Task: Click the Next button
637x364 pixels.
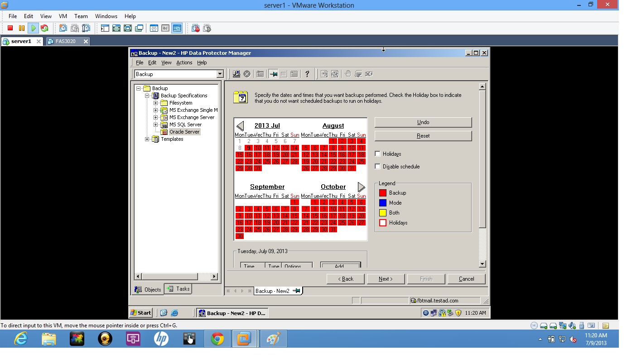Action: pos(386,278)
